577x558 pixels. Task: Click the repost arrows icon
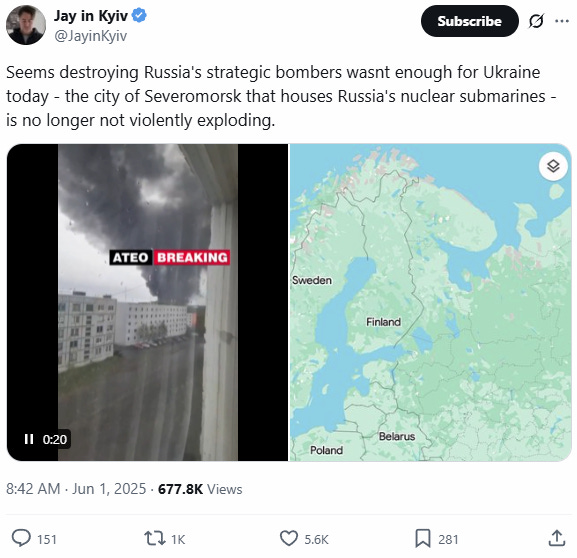(155, 538)
